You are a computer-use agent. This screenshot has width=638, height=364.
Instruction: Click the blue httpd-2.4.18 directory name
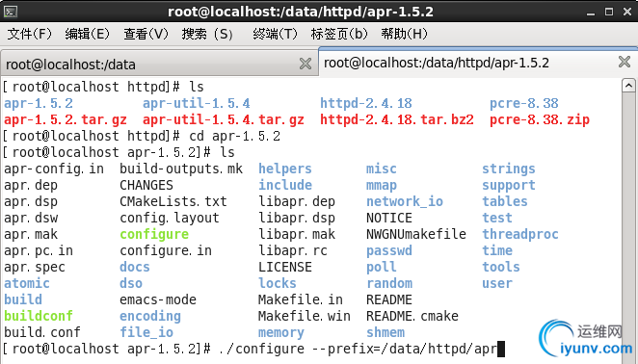[366, 103]
